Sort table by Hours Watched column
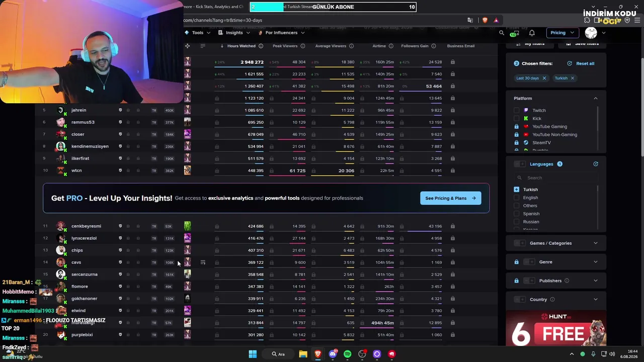 (241, 46)
